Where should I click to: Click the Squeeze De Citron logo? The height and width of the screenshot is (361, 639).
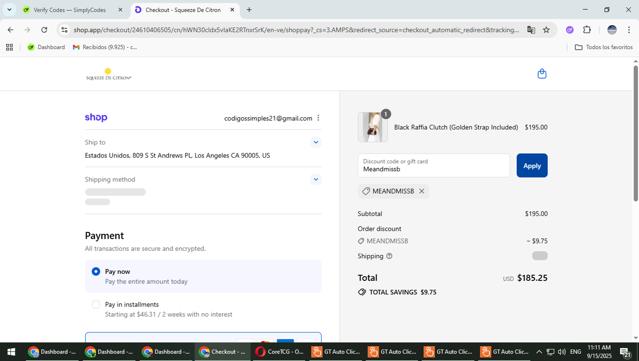tap(108, 74)
